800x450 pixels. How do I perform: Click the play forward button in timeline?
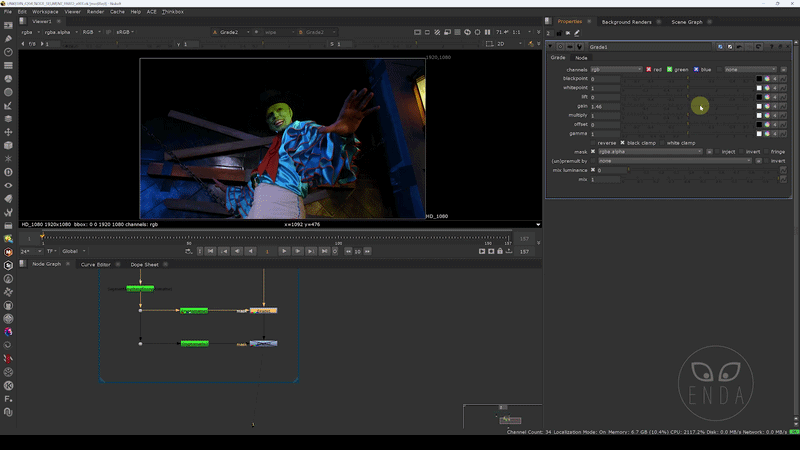284,251
